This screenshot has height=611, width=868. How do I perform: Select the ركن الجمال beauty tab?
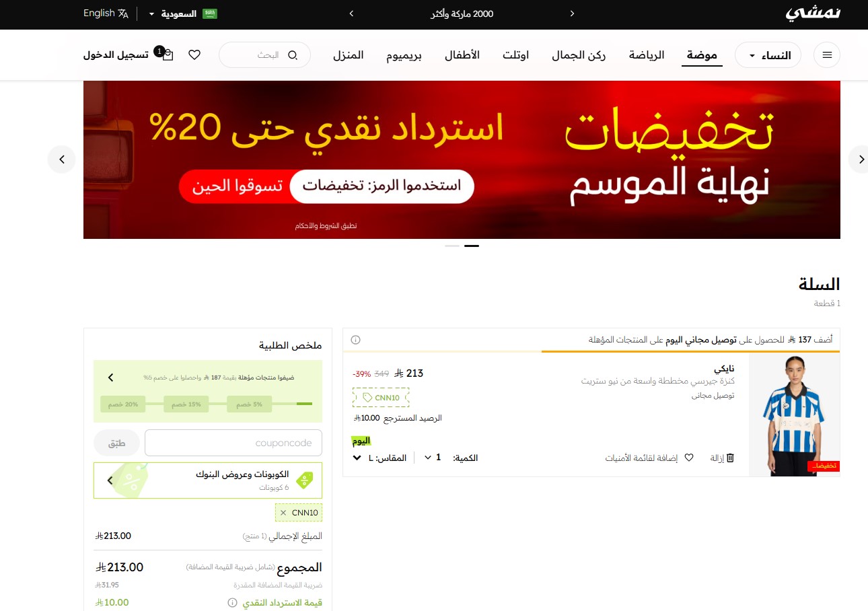[x=579, y=55]
